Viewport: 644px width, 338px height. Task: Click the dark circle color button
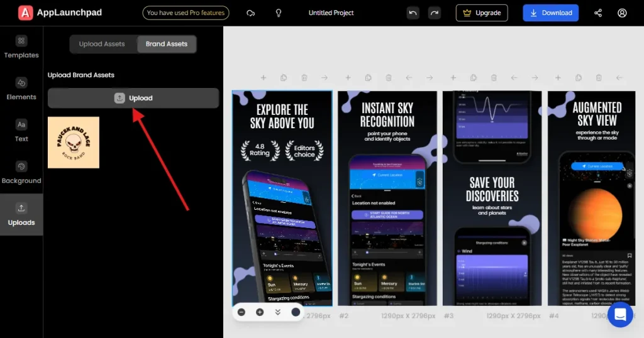tap(296, 312)
